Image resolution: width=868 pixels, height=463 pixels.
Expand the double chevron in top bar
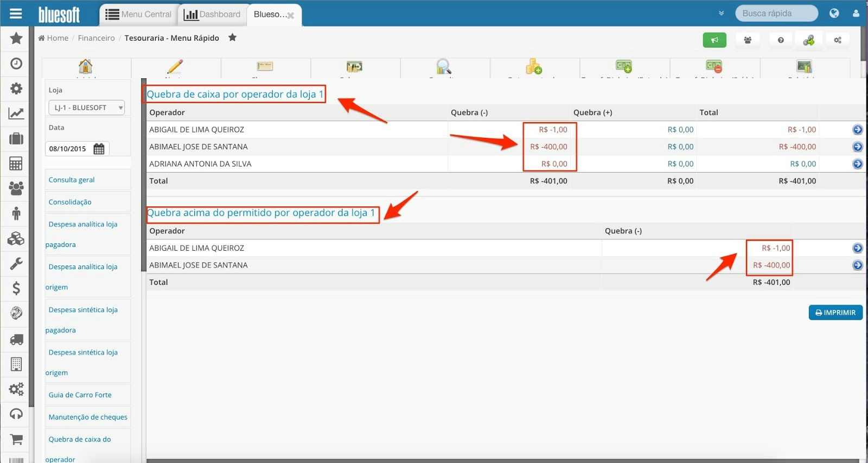721,13
